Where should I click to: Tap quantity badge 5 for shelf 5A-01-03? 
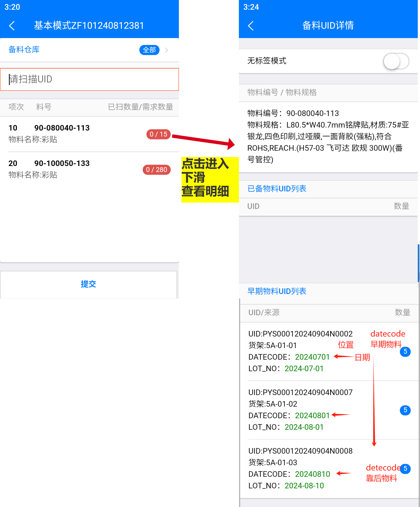point(405,469)
